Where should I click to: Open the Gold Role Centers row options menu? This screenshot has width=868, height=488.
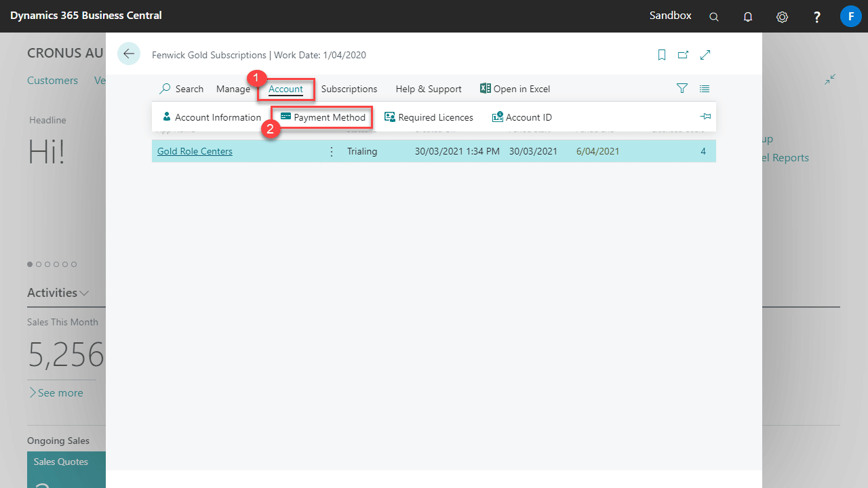click(x=332, y=151)
